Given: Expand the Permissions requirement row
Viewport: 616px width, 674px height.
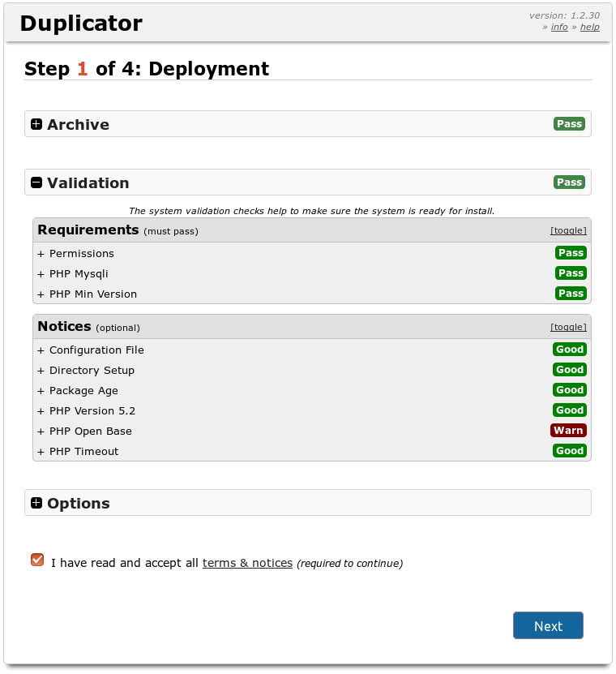Looking at the screenshot, I should point(76,254).
